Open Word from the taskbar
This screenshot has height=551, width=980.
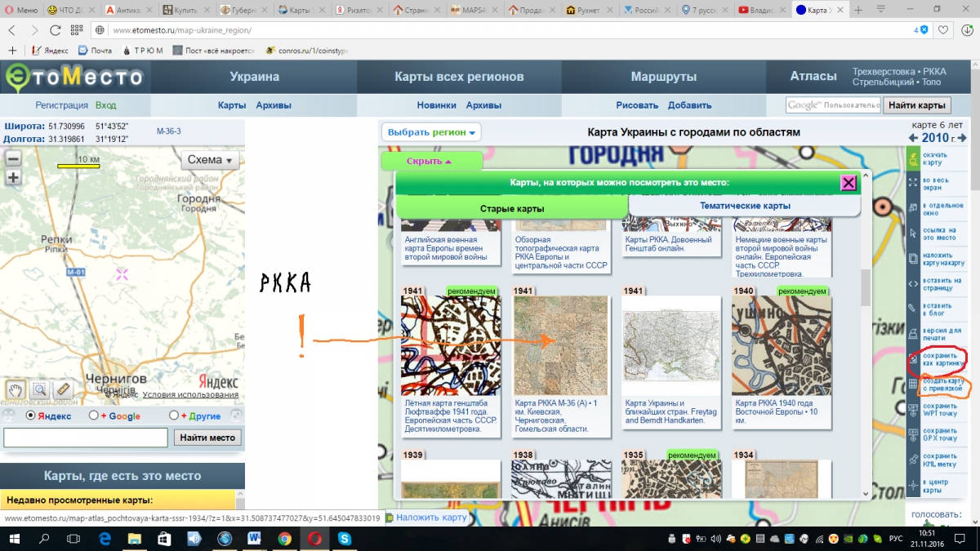click(x=254, y=539)
